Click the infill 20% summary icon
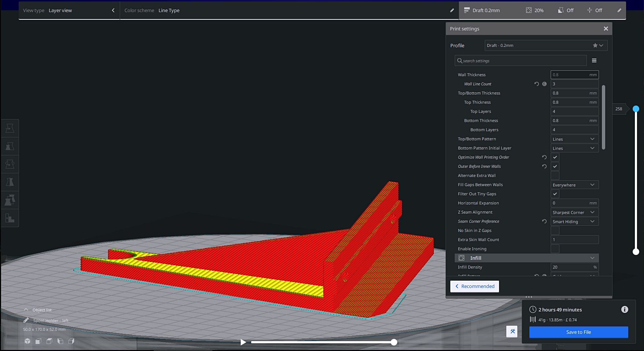 (529, 10)
